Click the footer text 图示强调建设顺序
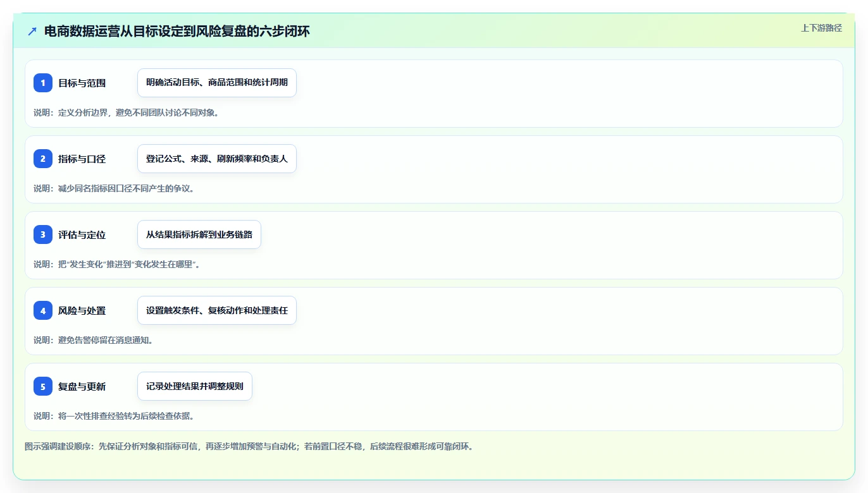Image resolution: width=868 pixels, height=493 pixels. tap(249, 446)
